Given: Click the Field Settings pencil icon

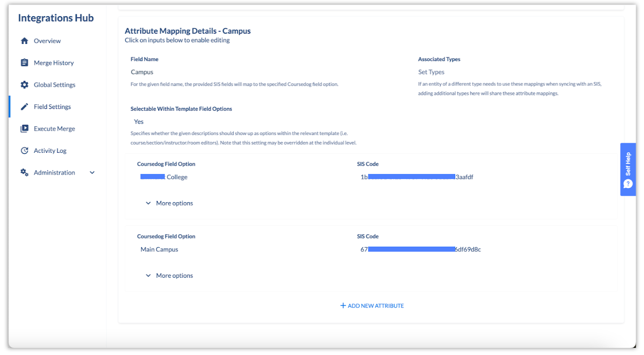Looking at the screenshot, I should click(25, 106).
